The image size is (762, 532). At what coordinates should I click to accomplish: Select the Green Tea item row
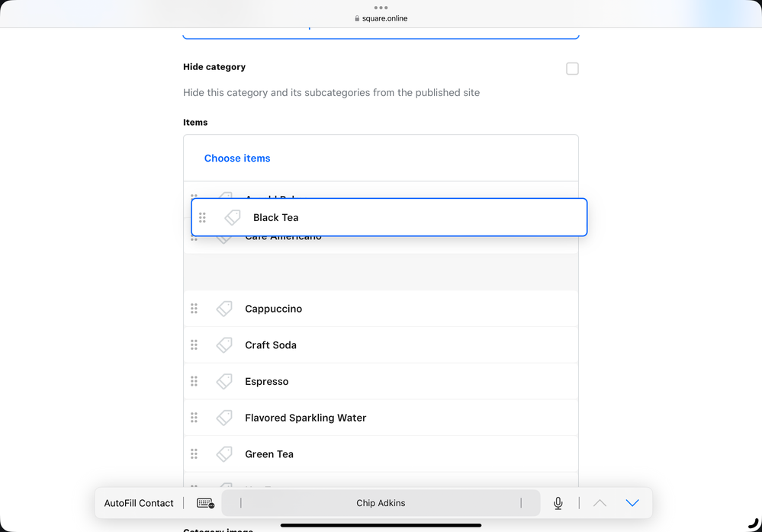(x=381, y=454)
